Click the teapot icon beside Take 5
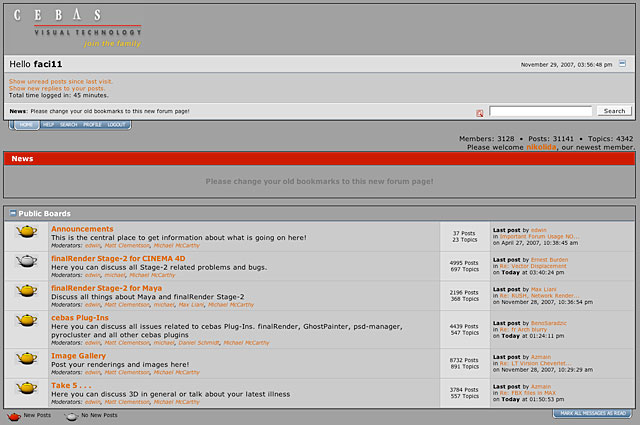640x425 pixels. (27, 387)
